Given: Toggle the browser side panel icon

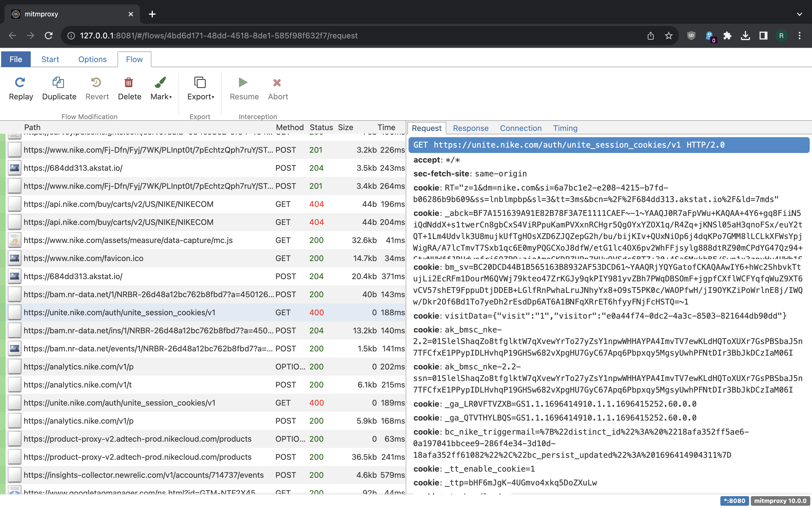Looking at the screenshot, I should click(x=763, y=36).
